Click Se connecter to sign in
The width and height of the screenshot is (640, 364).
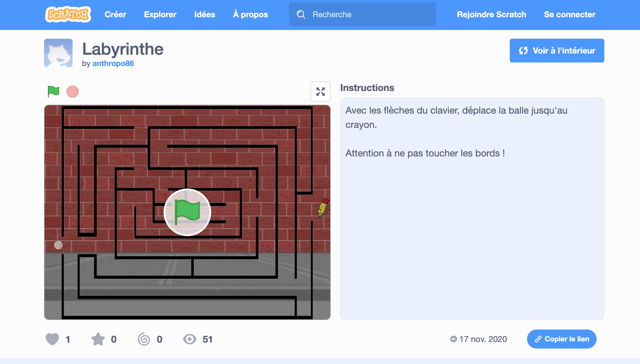coord(570,14)
